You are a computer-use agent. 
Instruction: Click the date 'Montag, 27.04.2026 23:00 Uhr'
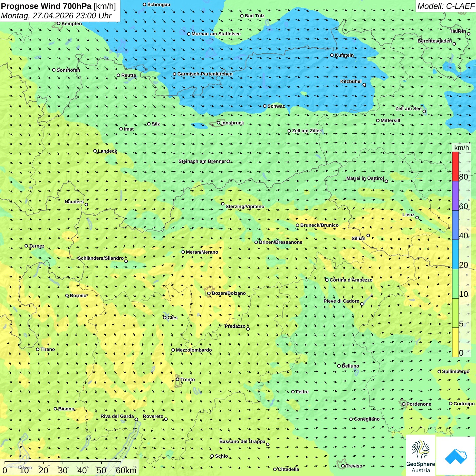[56, 16]
